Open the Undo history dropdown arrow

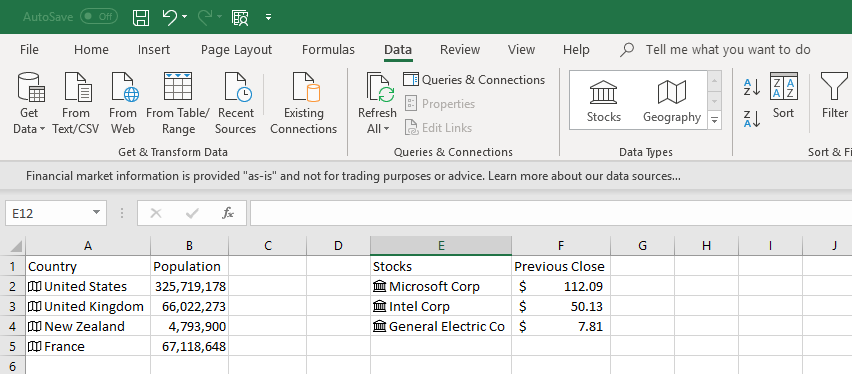coord(185,17)
